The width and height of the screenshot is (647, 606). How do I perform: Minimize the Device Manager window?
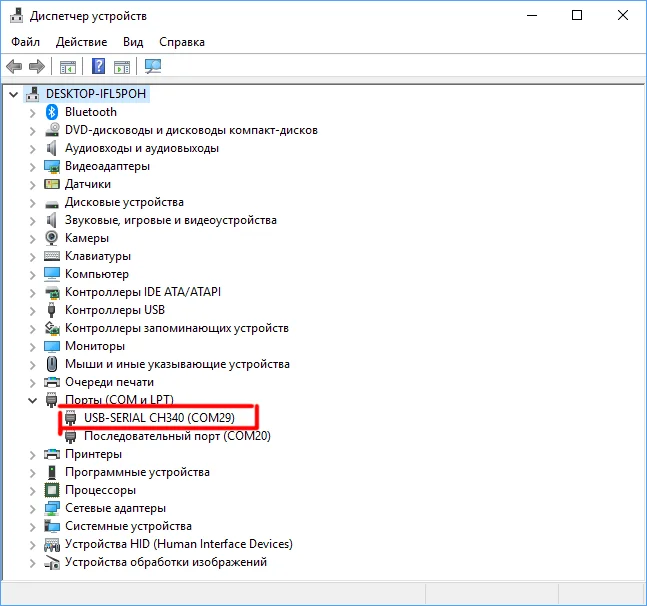[x=532, y=16]
